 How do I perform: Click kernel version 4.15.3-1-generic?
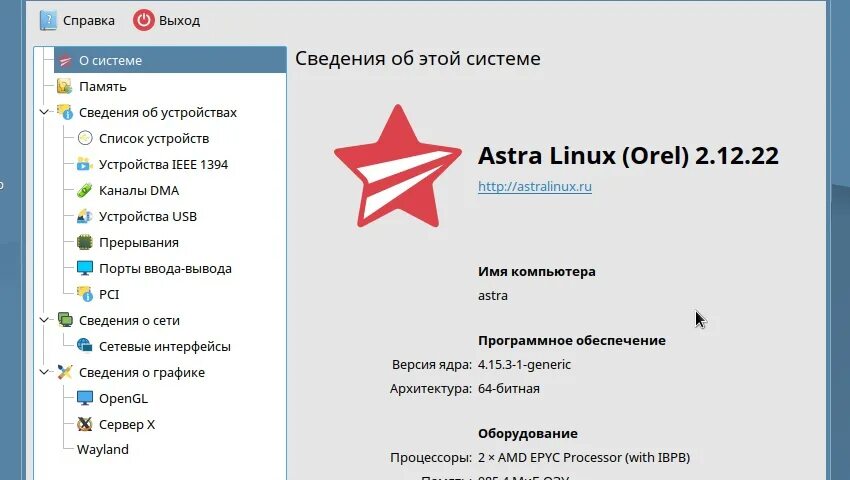tap(524, 364)
